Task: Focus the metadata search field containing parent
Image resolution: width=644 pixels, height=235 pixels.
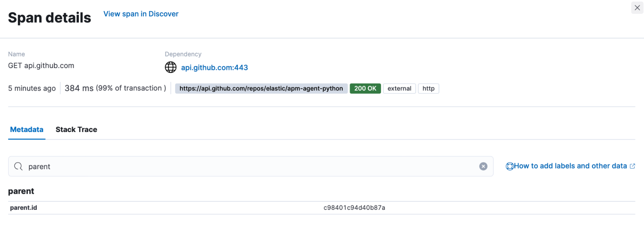Action: [251, 167]
